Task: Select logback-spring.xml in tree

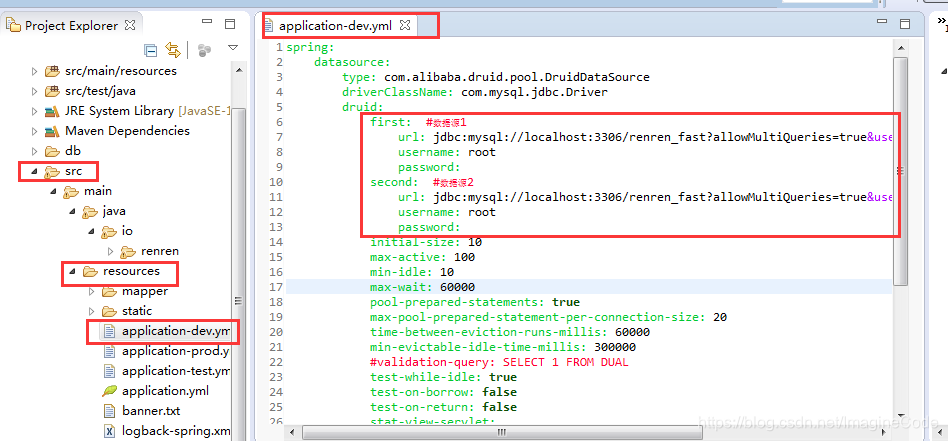Action: 176,431
